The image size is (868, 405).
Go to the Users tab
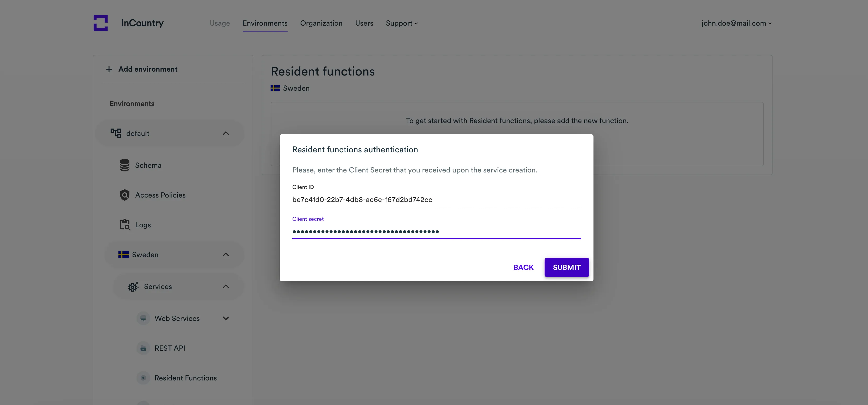364,23
